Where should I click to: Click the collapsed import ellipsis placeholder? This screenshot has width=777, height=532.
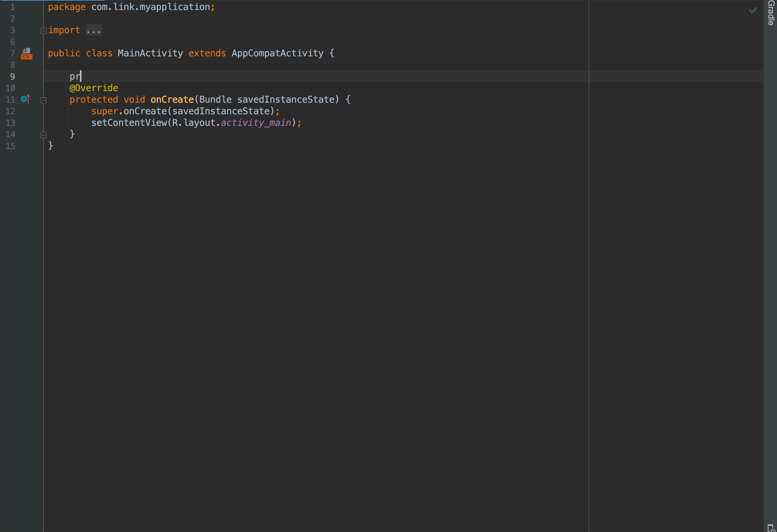[93, 30]
